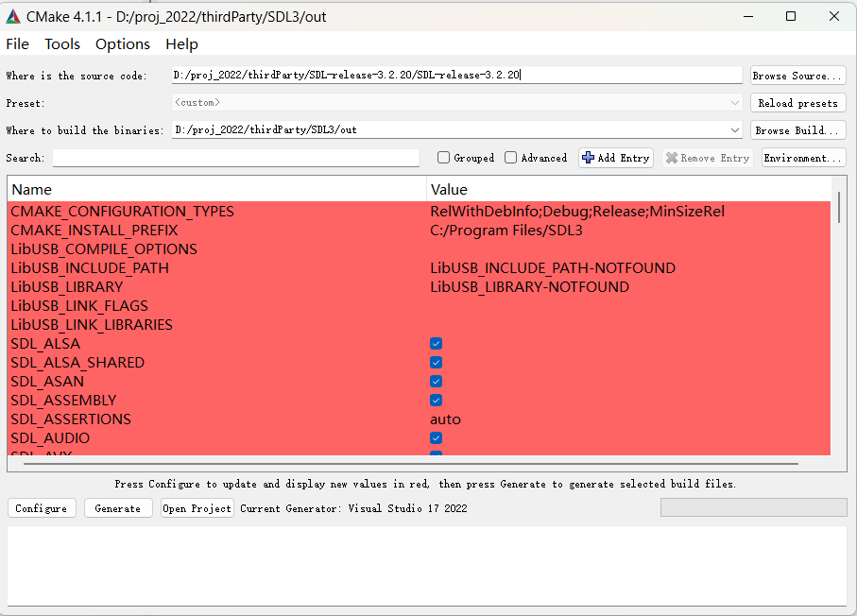857x616 pixels.
Task: Click the grey X Remove Entry icon
Action: (672, 158)
